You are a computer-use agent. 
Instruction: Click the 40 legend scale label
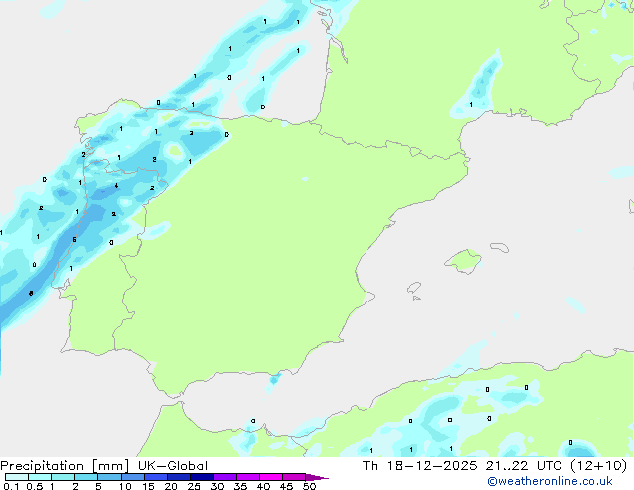pos(263,486)
